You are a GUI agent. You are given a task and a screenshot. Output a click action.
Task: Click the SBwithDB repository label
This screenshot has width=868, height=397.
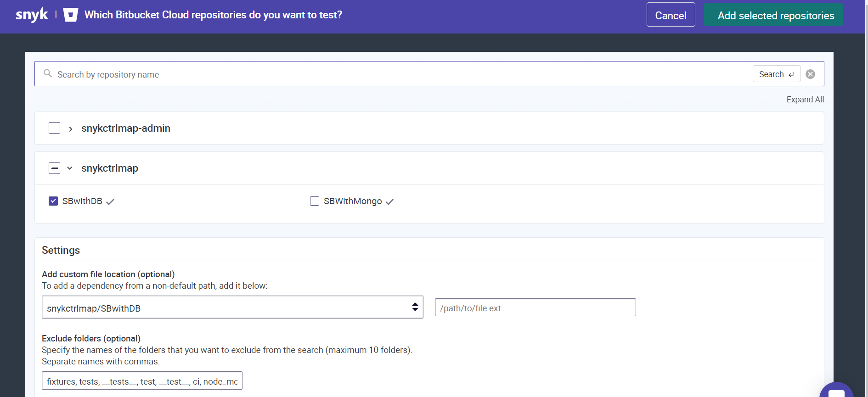82,201
